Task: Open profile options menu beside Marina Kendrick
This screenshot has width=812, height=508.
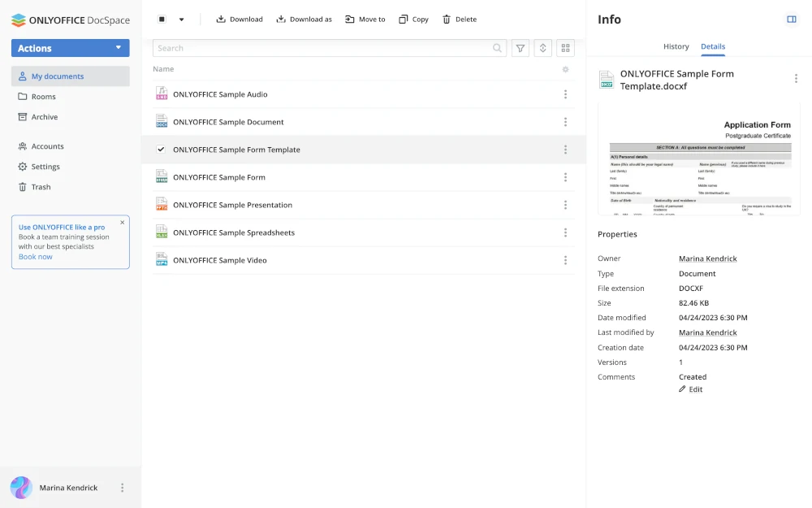Action: (123, 488)
